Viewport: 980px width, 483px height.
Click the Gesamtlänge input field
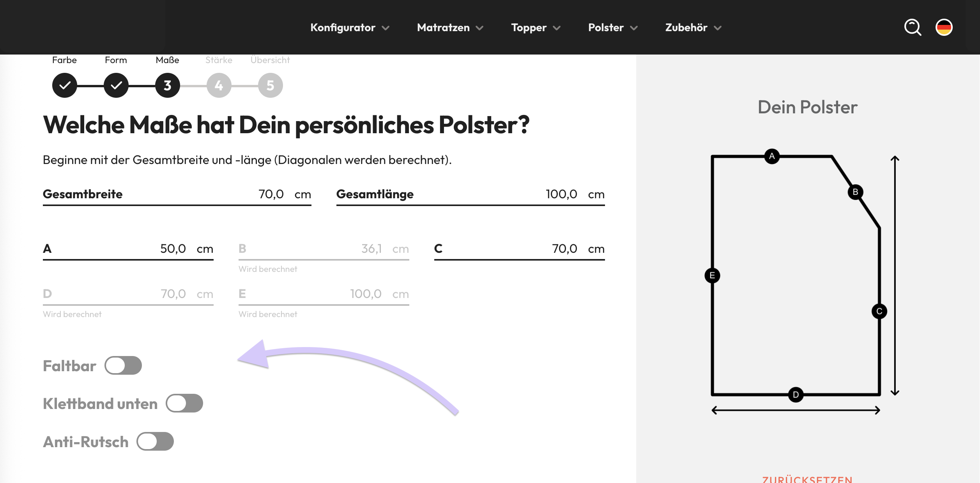tap(561, 194)
